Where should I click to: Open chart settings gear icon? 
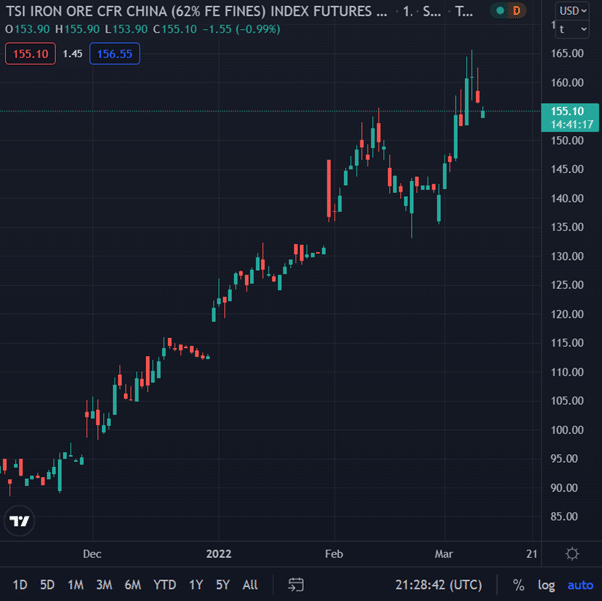pyautogui.click(x=572, y=554)
